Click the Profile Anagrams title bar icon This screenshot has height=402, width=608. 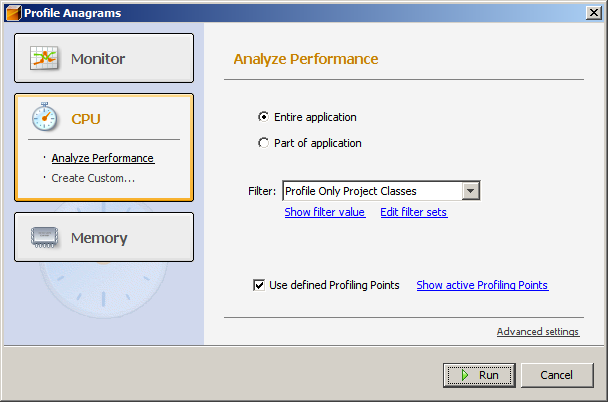14,13
